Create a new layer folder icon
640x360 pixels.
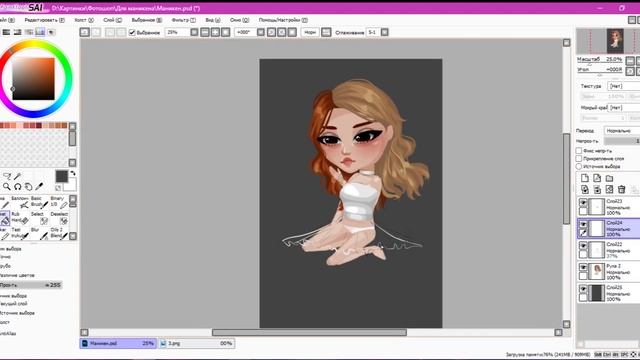[609, 178]
